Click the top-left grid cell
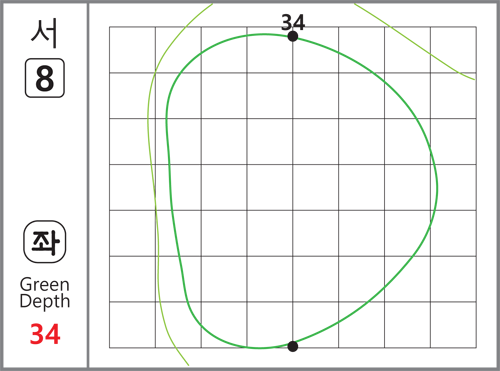 132,50
